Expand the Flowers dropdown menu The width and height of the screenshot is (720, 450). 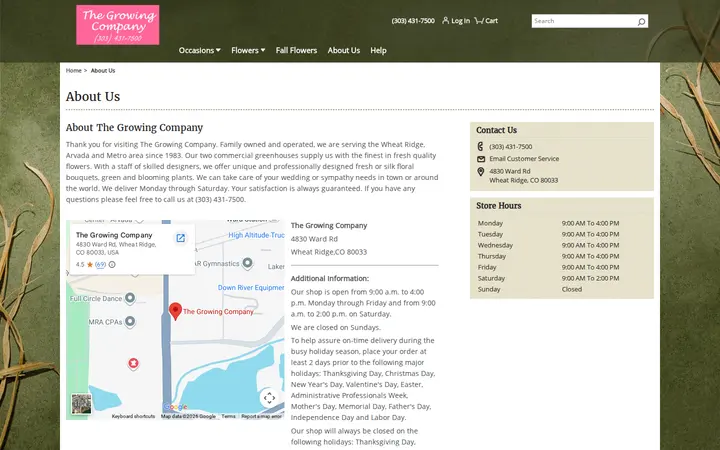coord(248,51)
